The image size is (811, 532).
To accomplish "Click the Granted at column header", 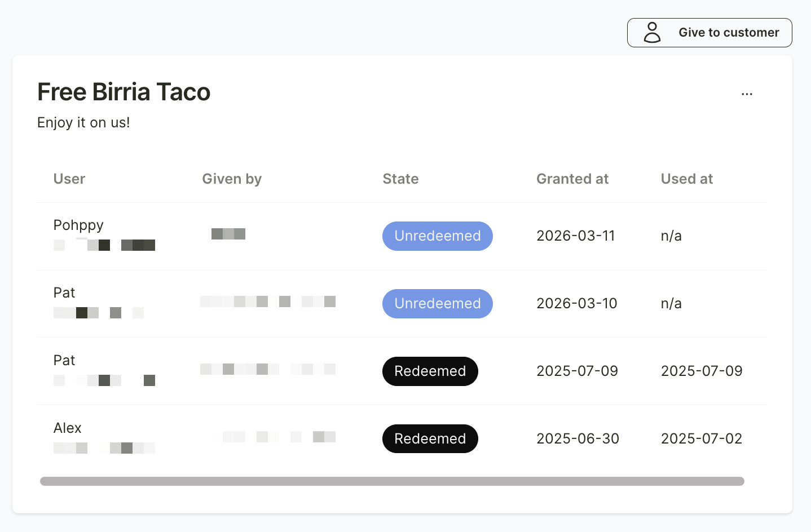I will click(x=572, y=179).
